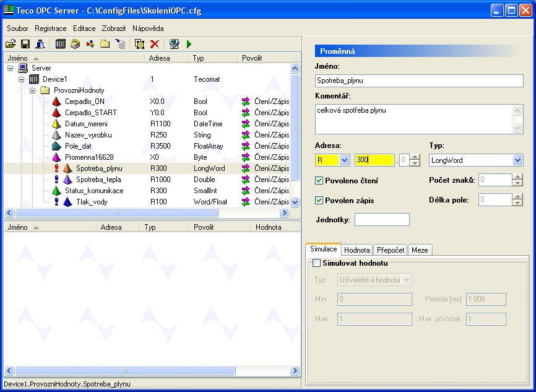The image size is (536, 392).
Task: Collapse the ProvozniHodnoty group node
Action: (x=32, y=90)
